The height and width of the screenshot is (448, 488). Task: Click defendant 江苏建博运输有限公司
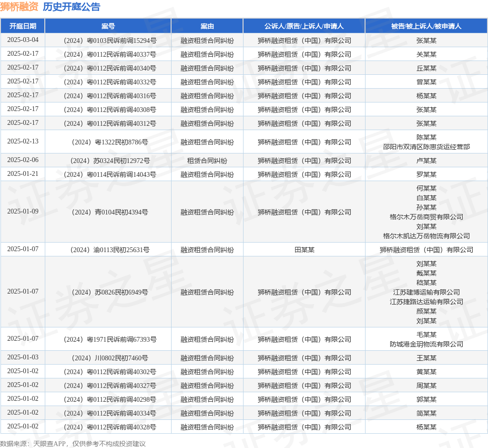427,292
